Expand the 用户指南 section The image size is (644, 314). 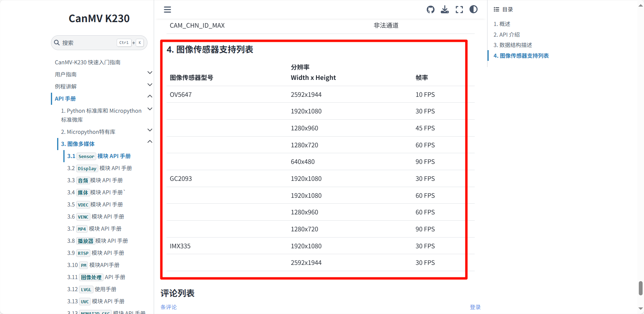click(x=150, y=73)
